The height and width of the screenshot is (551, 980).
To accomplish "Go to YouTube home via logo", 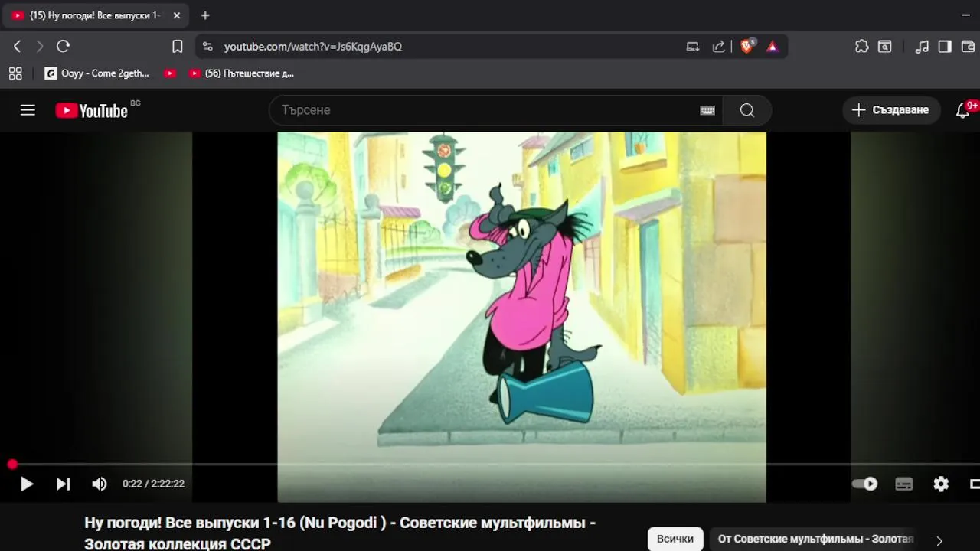I will 91,111.
